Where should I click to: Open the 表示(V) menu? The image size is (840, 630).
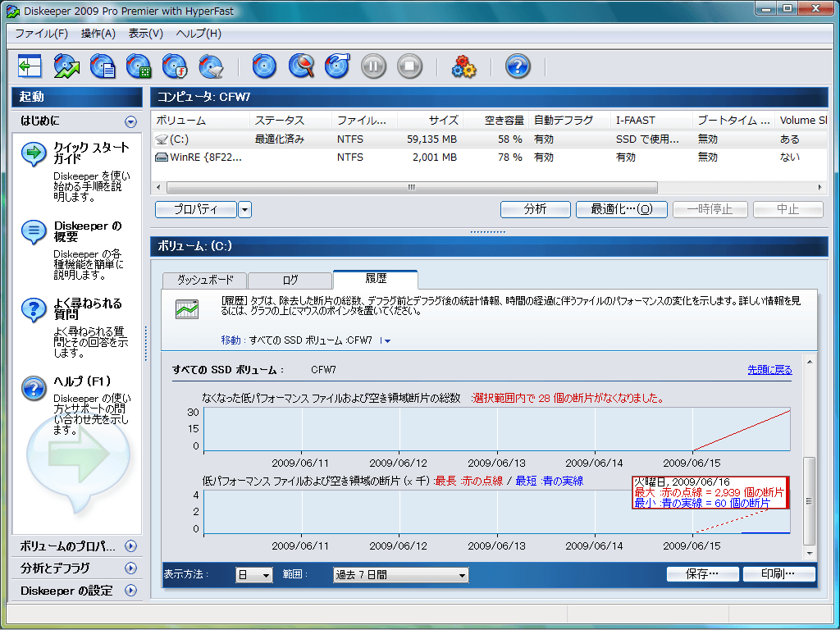tap(146, 33)
